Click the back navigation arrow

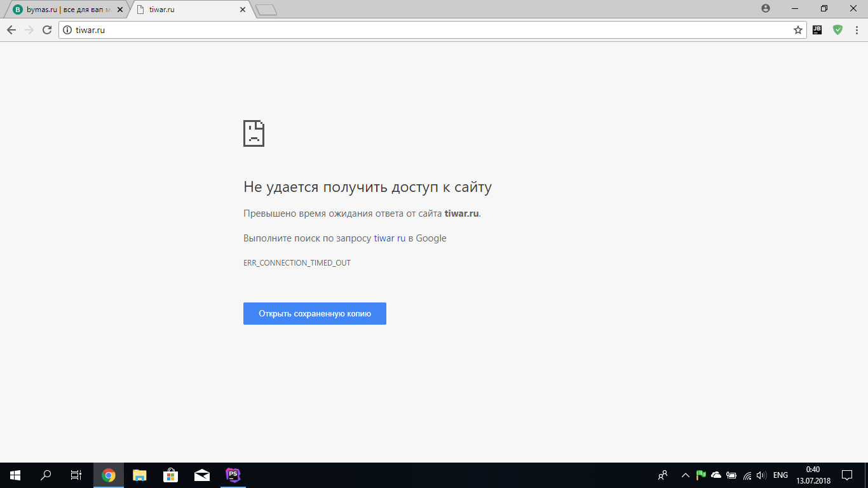(11, 30)
